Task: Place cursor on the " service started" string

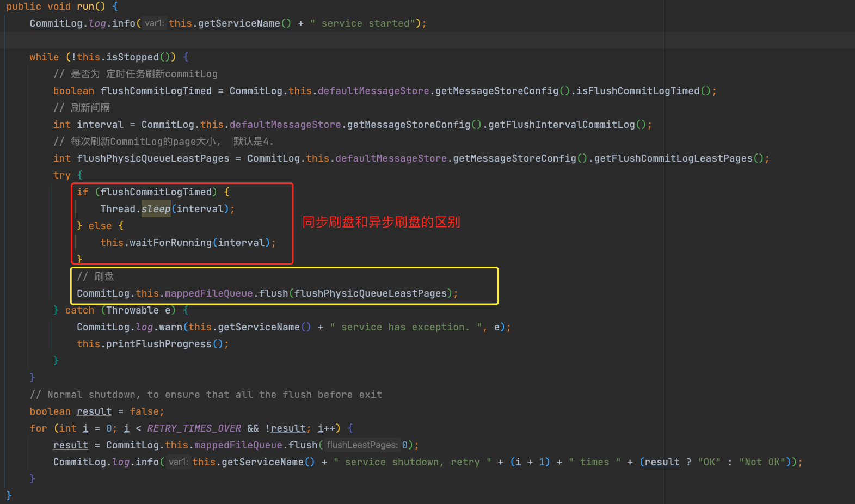Action: coord(365,23)
